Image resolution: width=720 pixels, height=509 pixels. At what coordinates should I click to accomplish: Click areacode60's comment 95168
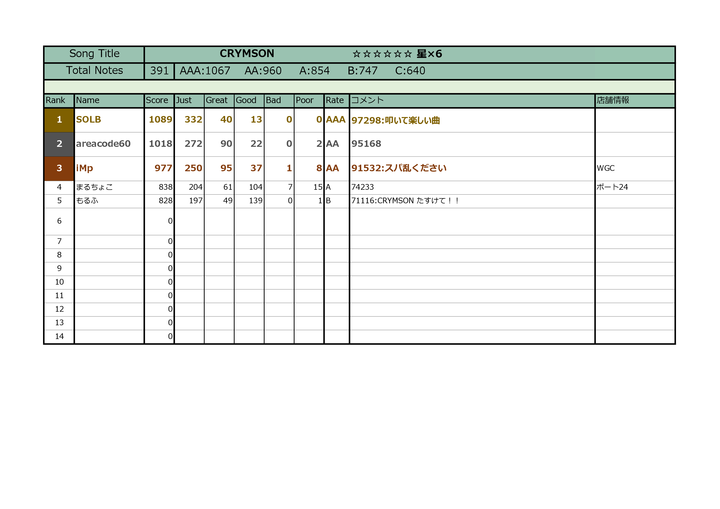pos(366,144)
